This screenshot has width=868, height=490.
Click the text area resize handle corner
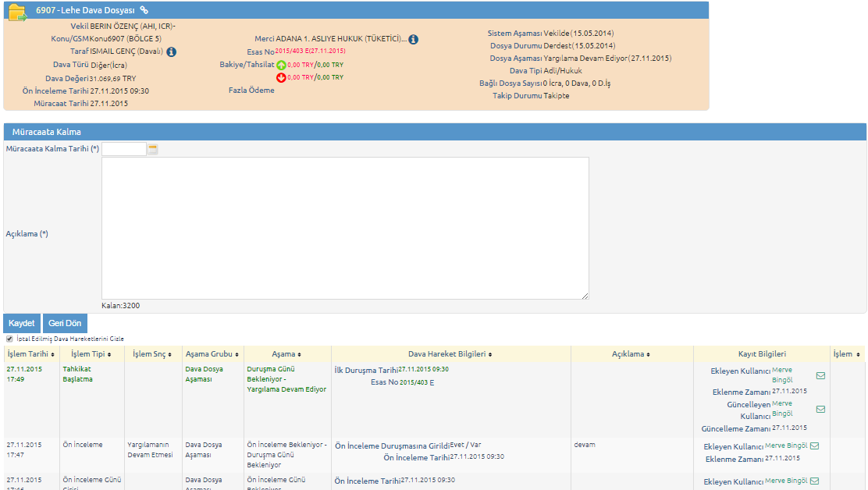pyautogui.click(x=585, y=296)
